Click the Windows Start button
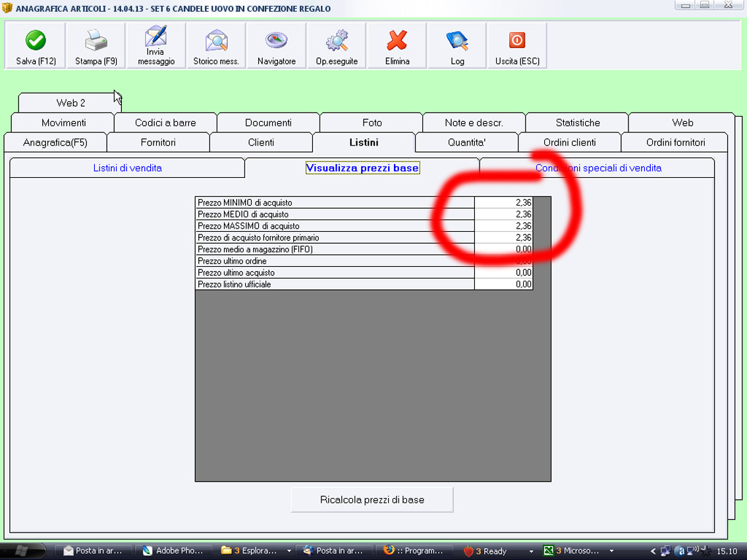This screenshot has width=747, height=560. coord(23,551)
